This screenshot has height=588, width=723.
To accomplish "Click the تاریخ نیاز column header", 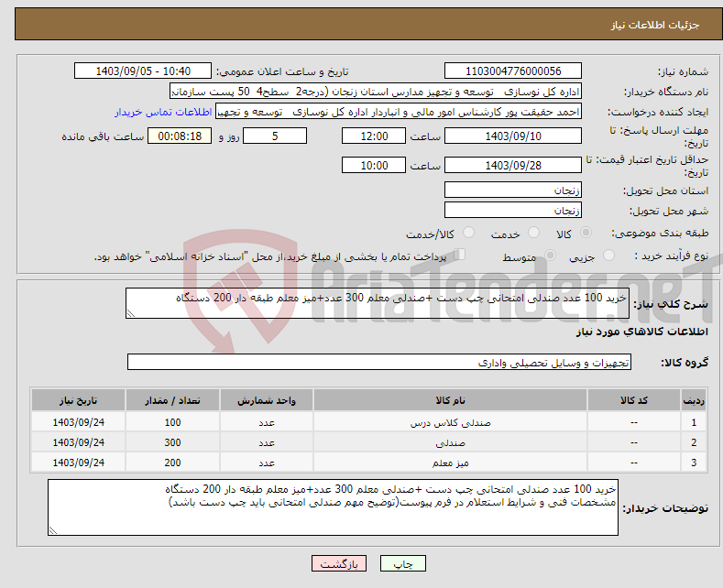I will [79, 400].
